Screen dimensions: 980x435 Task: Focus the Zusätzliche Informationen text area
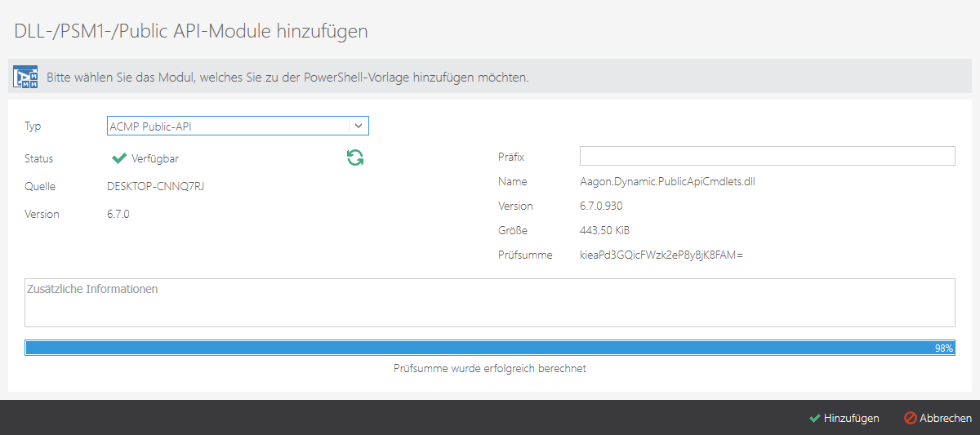(490, 303)
